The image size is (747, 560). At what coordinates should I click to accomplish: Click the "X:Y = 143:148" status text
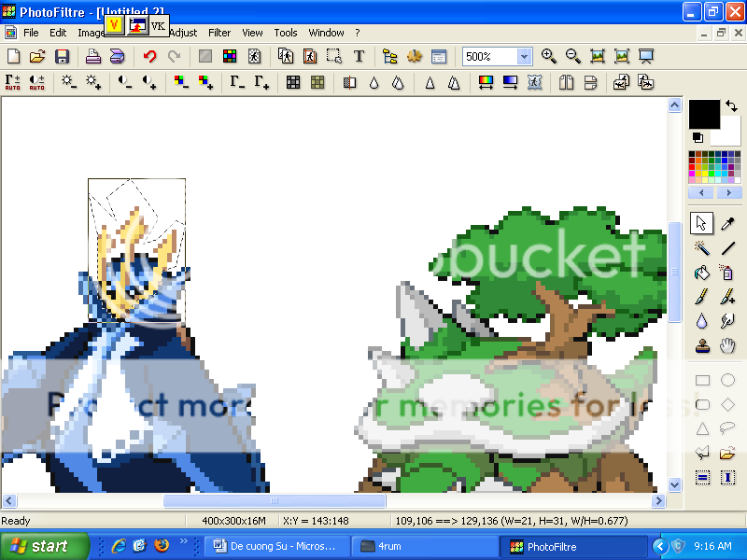click(316, 521)
